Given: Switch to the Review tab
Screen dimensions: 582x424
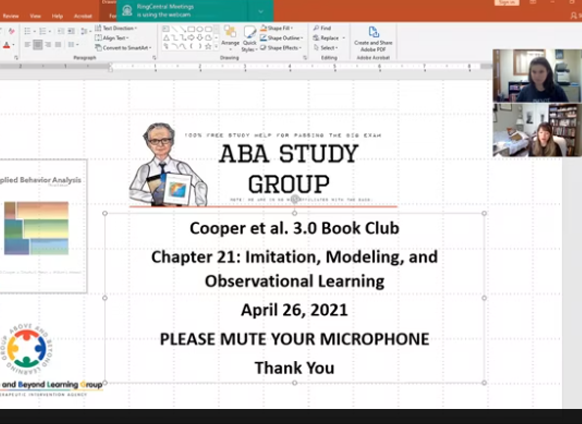Looking at the screenshot, I should pyautogui.click(x=10, y=16).
